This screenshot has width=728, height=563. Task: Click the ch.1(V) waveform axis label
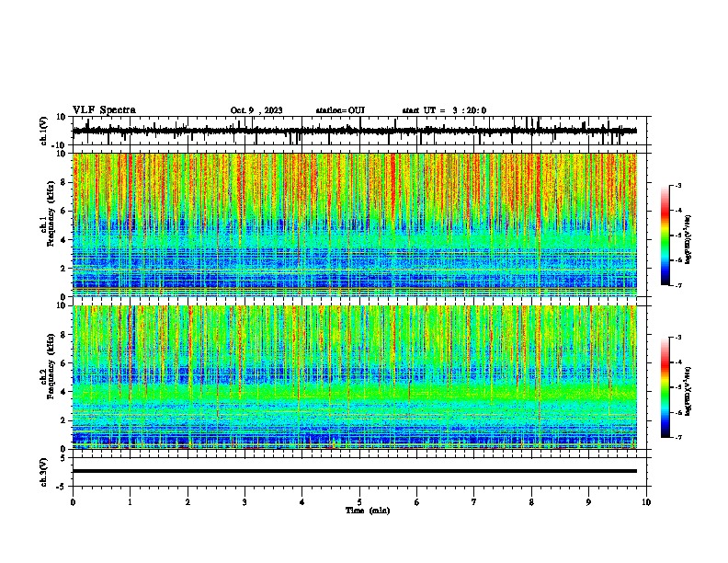click(x=43, y=131)
